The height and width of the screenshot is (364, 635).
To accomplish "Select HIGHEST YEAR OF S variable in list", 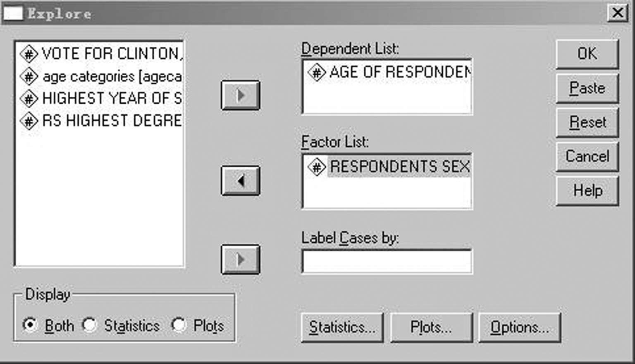I will tap(112, 98).
